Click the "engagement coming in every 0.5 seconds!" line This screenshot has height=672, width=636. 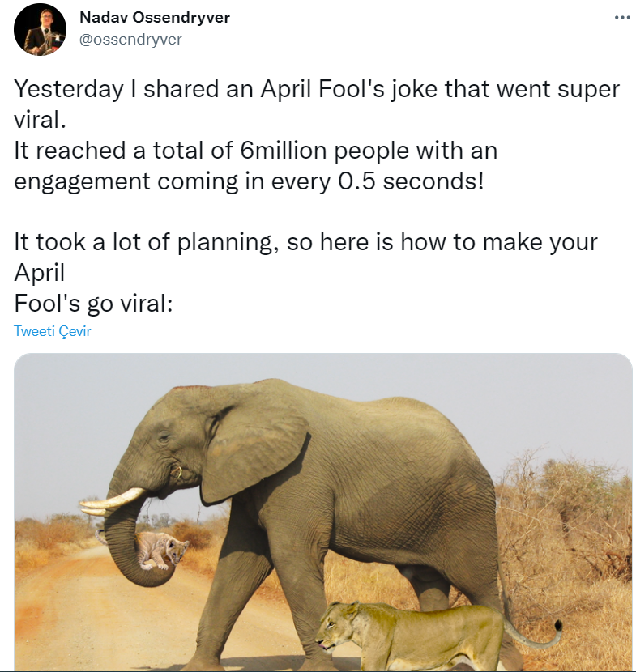[249, 180]
